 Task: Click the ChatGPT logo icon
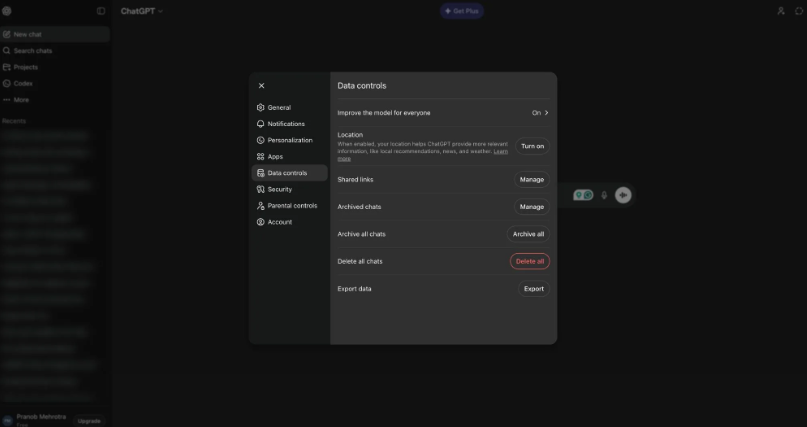point(8,11)
